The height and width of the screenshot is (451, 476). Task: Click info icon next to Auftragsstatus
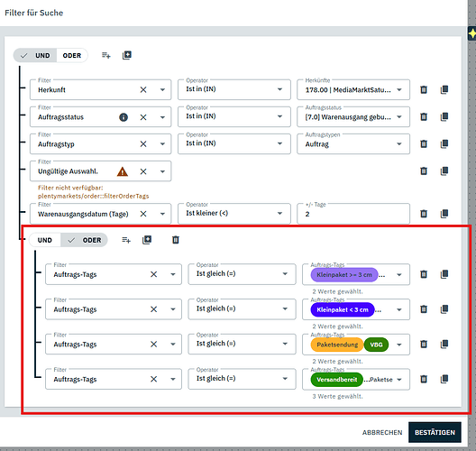click(124, 117)
